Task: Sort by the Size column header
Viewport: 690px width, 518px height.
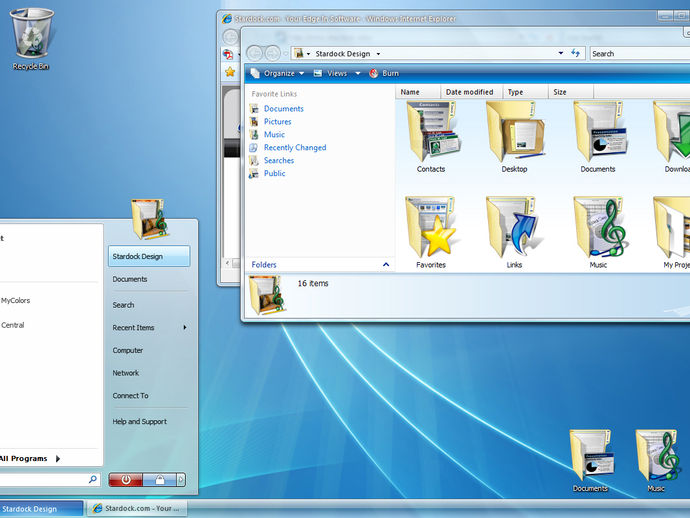Action: (571, 92)
